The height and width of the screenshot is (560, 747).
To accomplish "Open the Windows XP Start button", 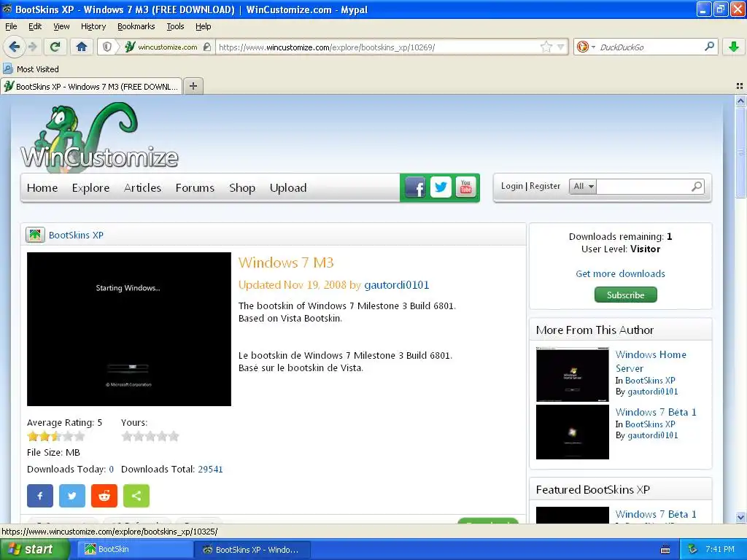I will click(35, 549).
